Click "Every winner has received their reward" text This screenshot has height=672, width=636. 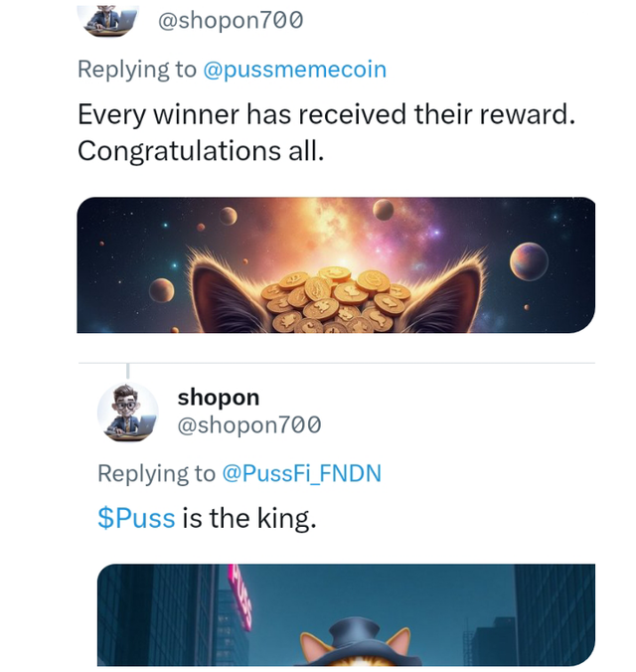coord(326,114)
